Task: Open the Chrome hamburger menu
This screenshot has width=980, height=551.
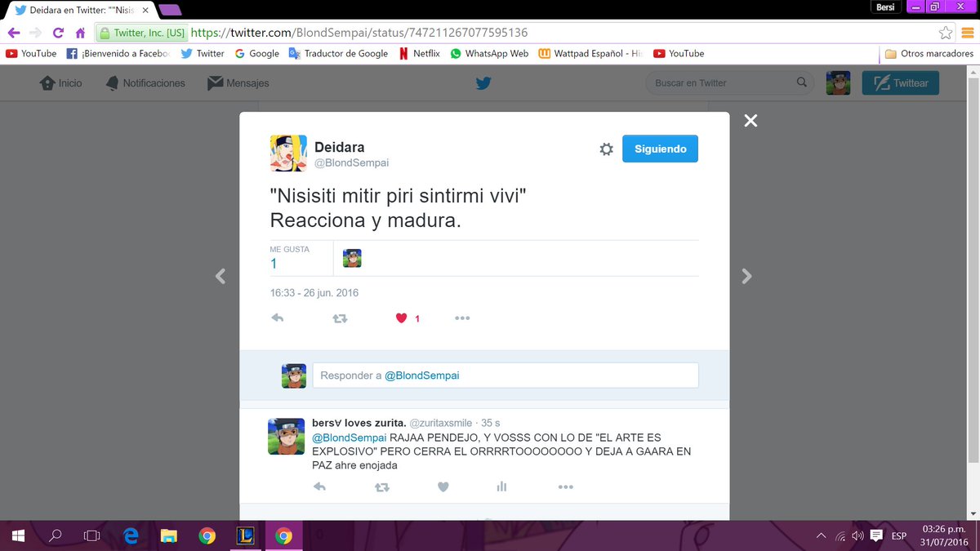Action: click(x=968, y=33)
